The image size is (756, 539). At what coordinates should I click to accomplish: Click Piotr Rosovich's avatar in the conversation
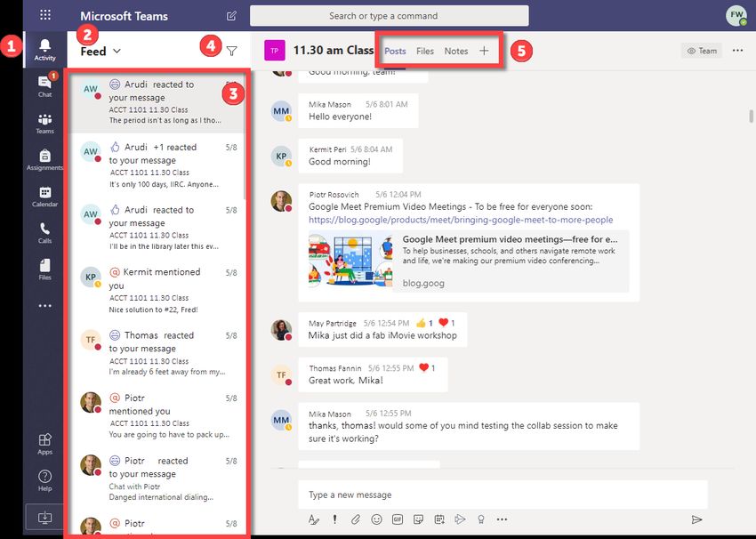click(x=281, y=201)
